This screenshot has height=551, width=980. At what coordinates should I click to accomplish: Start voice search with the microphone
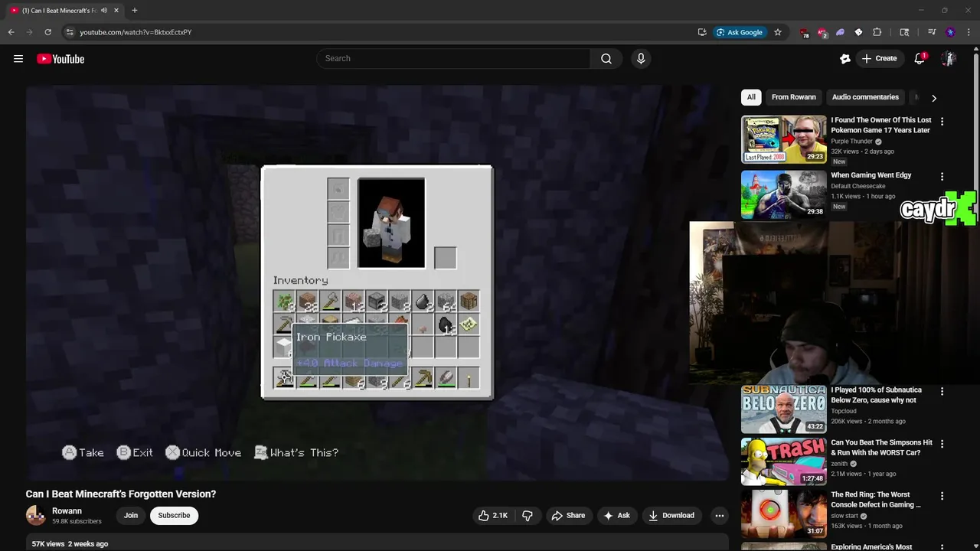(641, 59)
